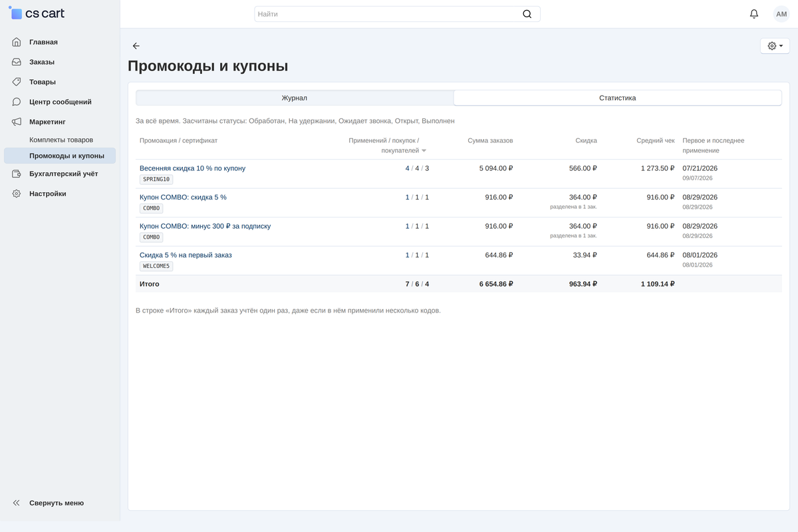Click the SPRING10 code badge
The image size is (798, 532).
(x=156, y=180)
